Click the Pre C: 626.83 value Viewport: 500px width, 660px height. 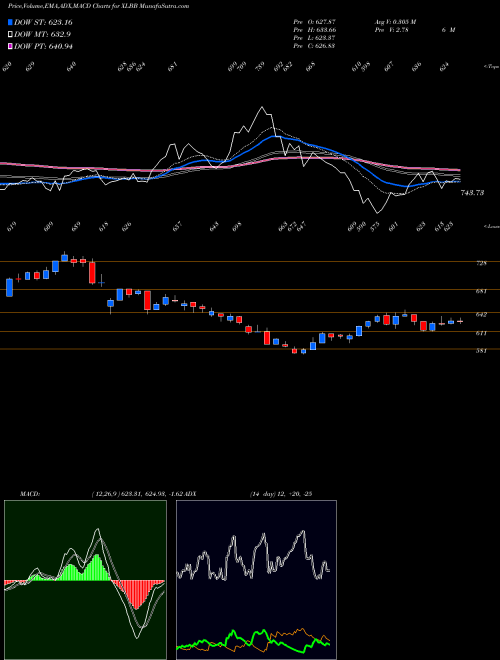coord(314,46)
